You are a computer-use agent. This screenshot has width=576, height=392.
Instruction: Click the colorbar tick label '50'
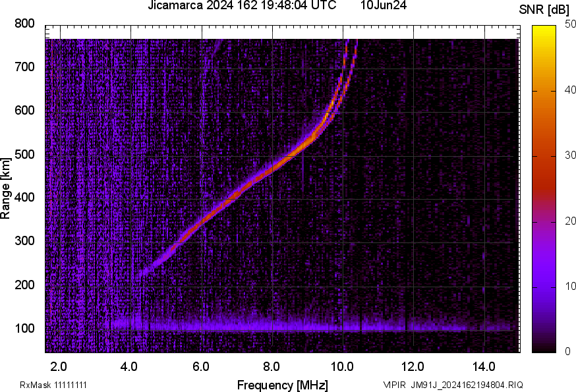(570, 24)
